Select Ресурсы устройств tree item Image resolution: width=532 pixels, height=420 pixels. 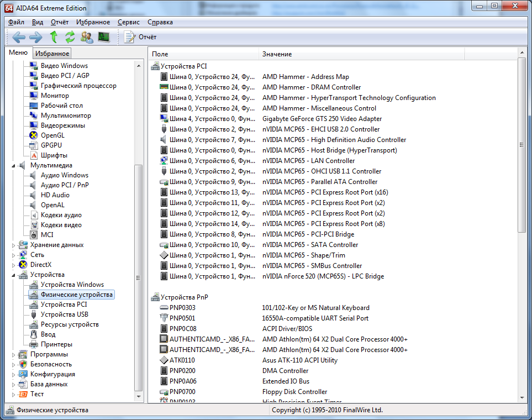[70, 324]
